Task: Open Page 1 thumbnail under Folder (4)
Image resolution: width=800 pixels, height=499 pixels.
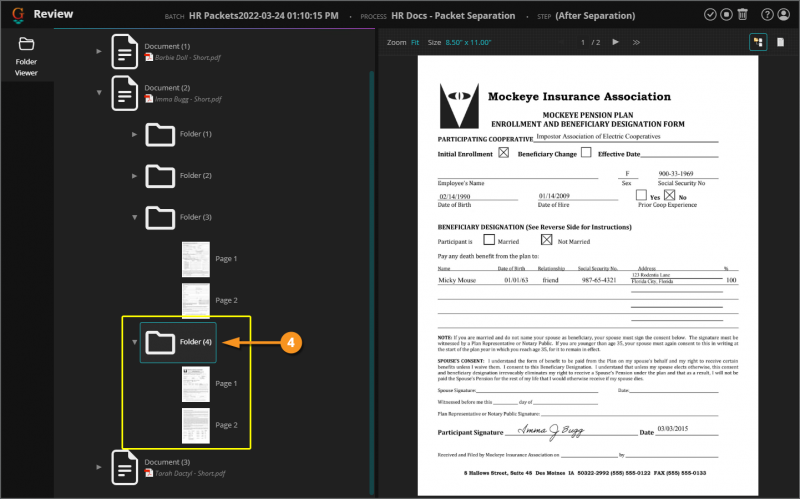Action: point(196,384)
